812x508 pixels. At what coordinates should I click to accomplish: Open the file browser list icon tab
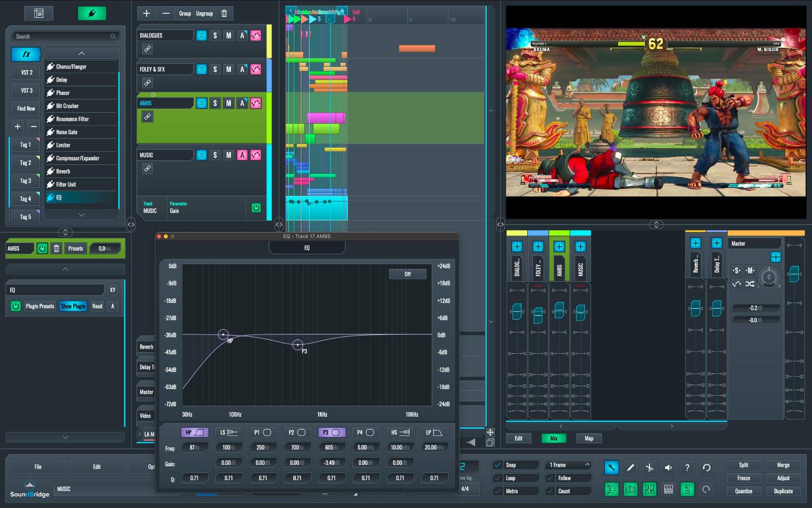39,13
